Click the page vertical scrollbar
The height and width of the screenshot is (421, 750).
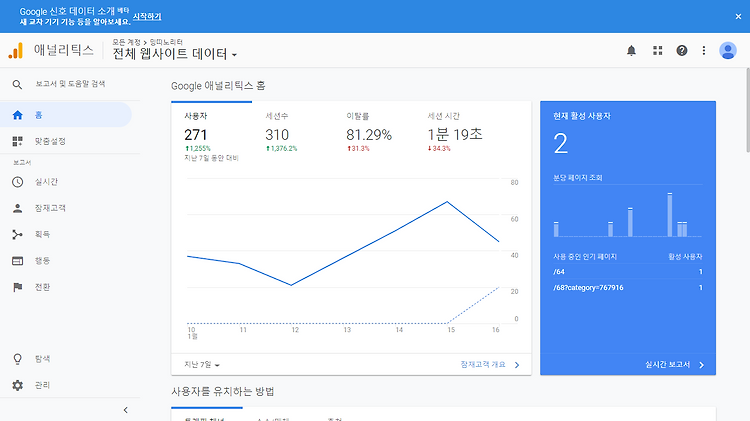point(747,110)
